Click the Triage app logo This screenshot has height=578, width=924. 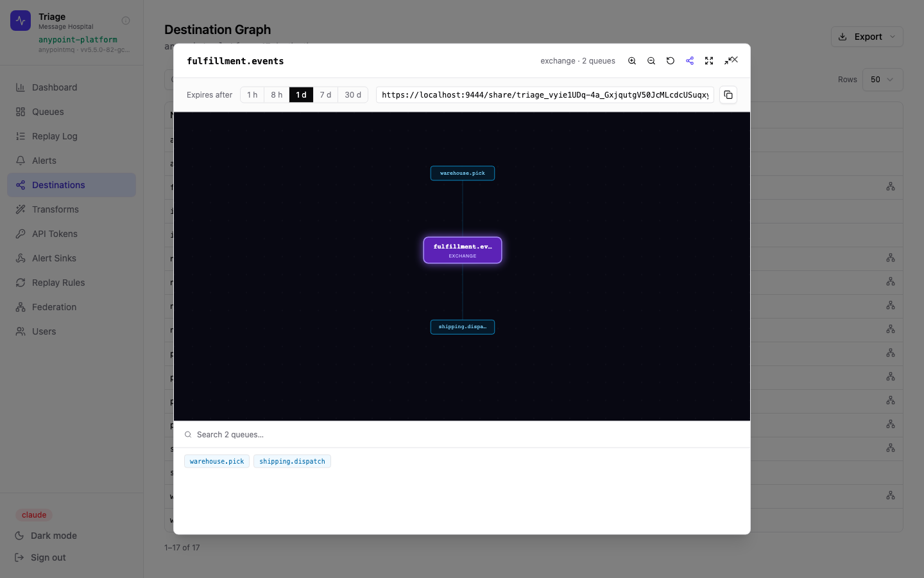pyautogui.click(x=21, y=21)
